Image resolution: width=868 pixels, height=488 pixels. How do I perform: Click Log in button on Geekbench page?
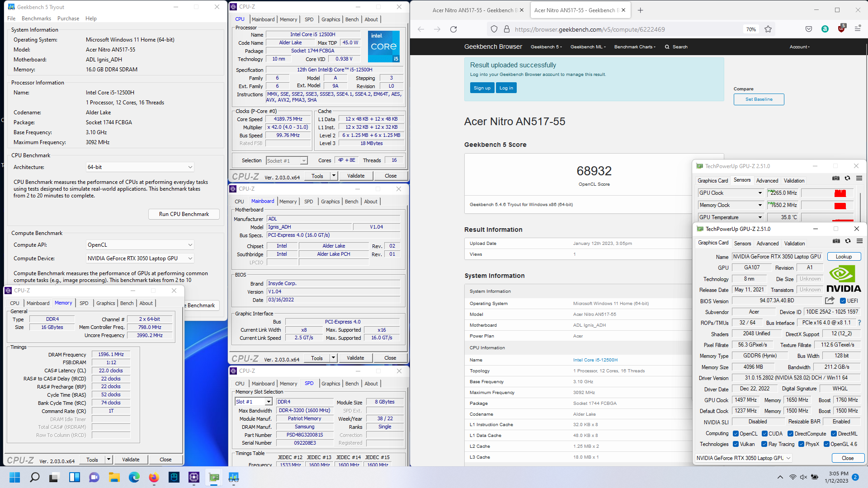coord(506,88)
